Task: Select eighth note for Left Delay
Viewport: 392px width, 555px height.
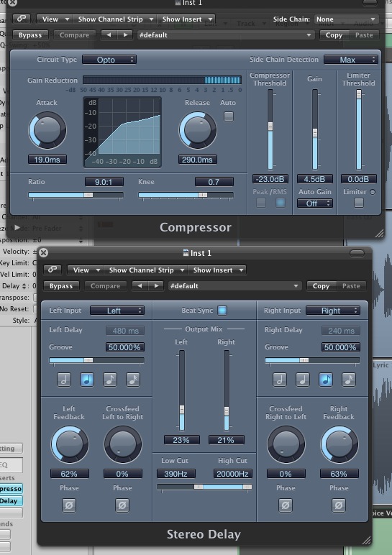Action: coord(110,380)
